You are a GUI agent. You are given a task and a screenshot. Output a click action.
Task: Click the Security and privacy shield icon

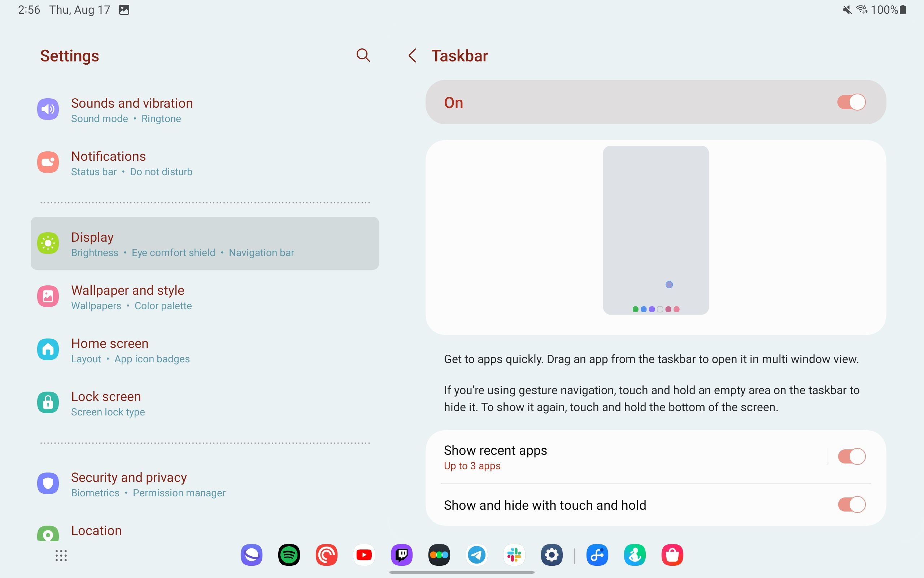click(x=48, y=484)
